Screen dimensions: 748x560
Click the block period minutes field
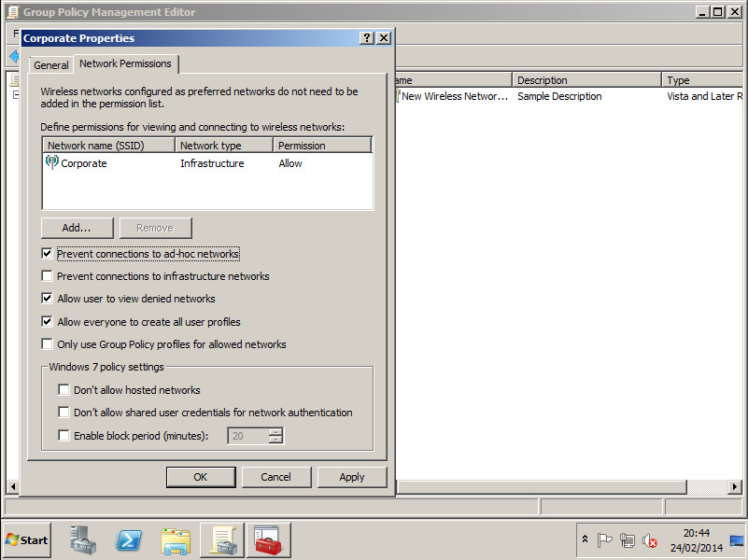coord(248,436)
